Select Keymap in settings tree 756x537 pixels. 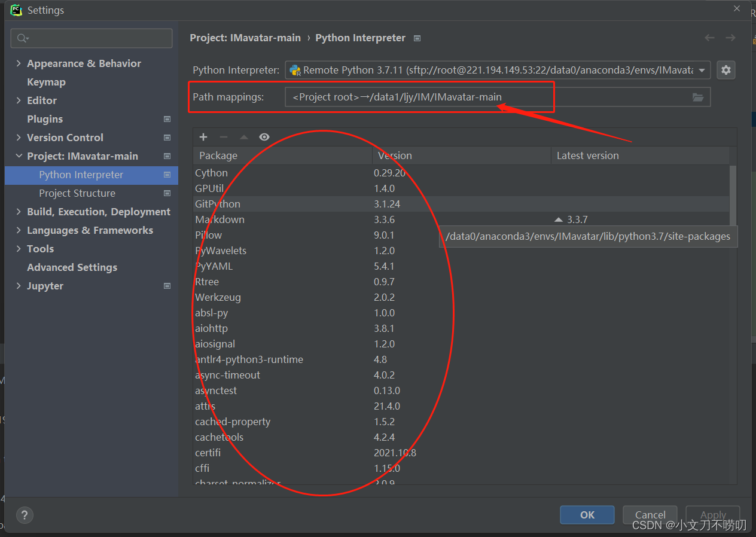46,82
